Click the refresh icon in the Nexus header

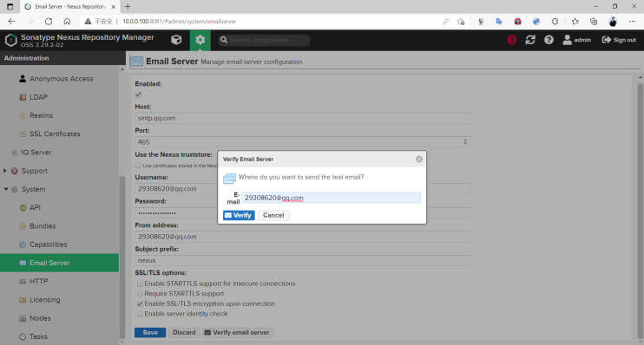(x=530, y=40)
